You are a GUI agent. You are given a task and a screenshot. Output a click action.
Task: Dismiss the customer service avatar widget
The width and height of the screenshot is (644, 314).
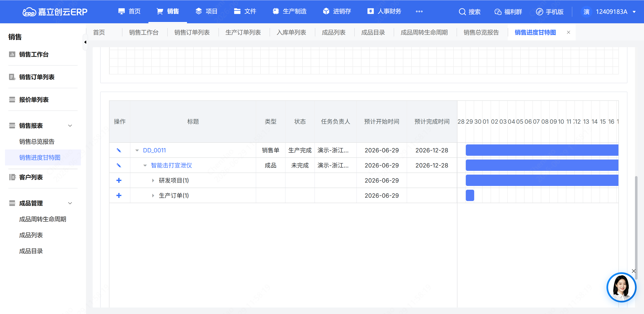click(634, 271)
